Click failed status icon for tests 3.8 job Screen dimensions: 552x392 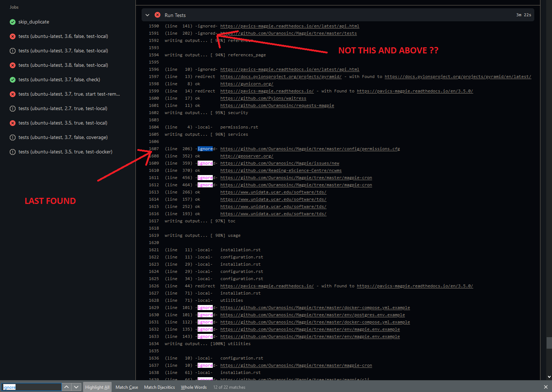click(x=13, y=65)
